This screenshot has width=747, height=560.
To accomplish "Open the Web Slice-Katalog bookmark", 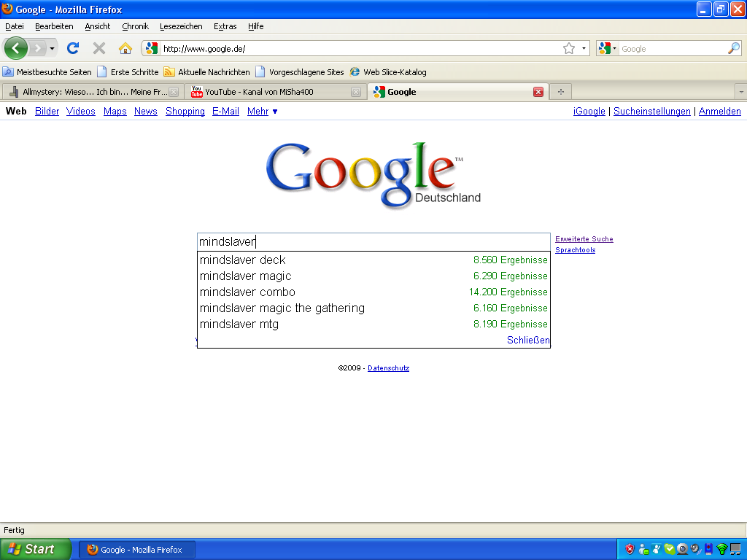I will (x=388, y=72).
